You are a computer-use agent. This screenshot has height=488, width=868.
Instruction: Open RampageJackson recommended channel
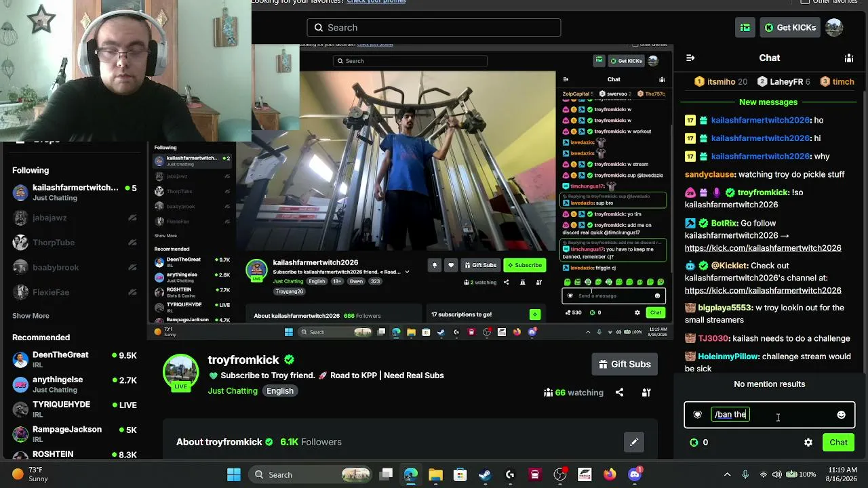pos(75,434)
